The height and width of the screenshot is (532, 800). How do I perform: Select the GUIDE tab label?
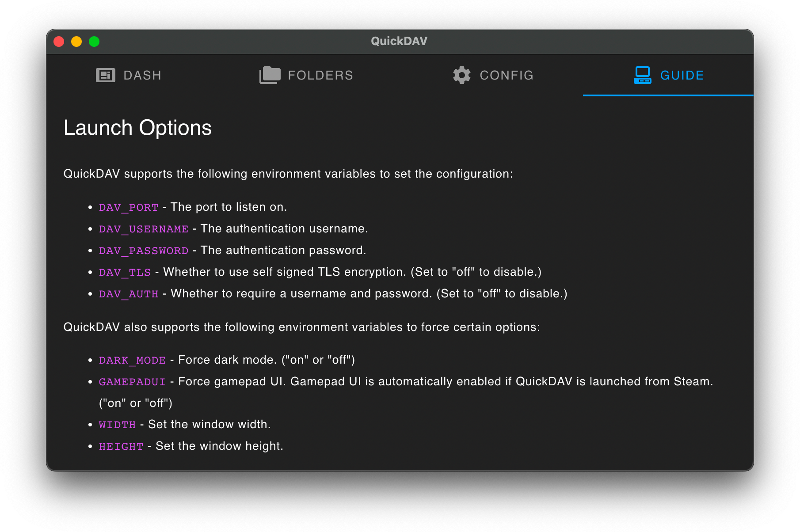pos(682,76)
